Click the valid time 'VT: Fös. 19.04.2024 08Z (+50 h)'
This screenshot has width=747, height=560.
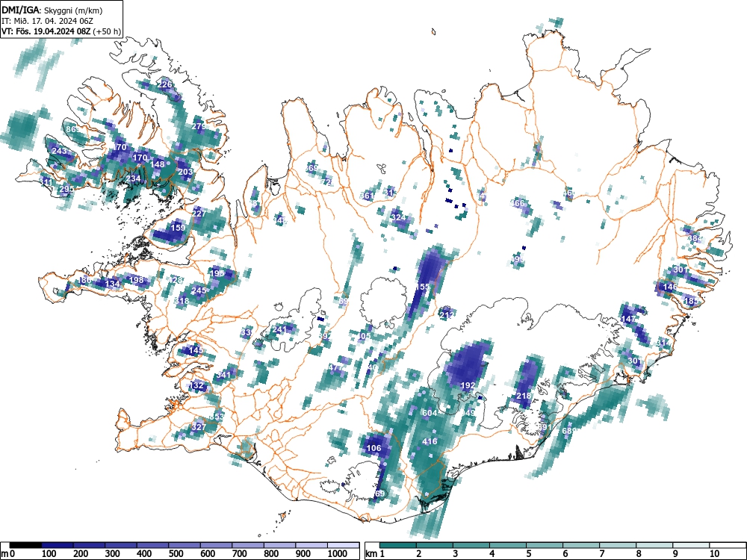coord(61,31)
